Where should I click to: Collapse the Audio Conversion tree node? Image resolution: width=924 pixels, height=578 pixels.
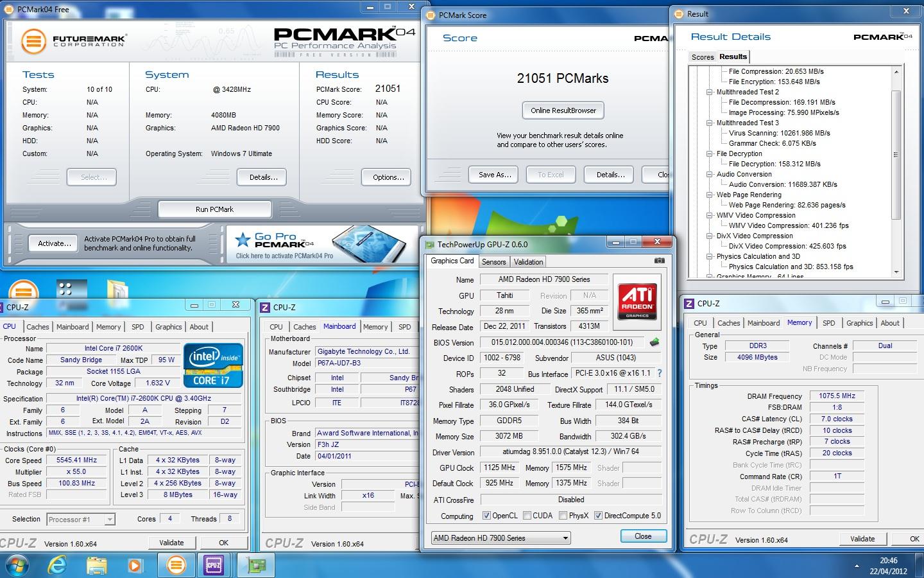click(x=710, y=174)
